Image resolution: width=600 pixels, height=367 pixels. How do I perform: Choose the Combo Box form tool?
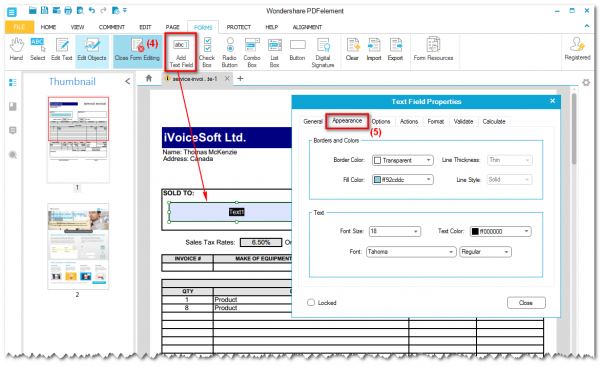[252, 52]
